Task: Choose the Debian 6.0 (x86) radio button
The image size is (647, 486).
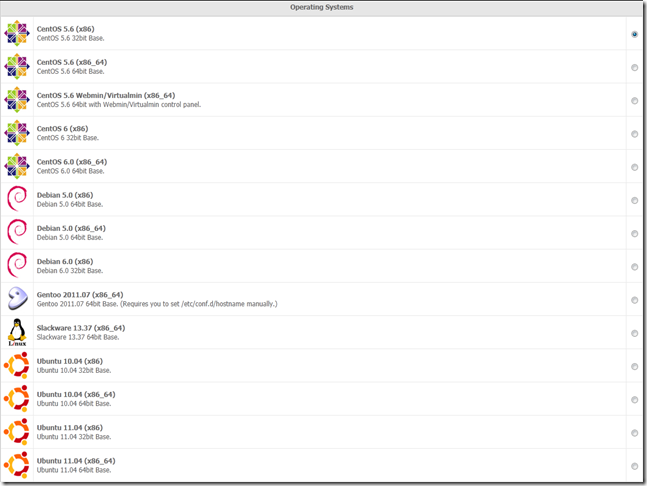Action: click(x=635, y=267)
